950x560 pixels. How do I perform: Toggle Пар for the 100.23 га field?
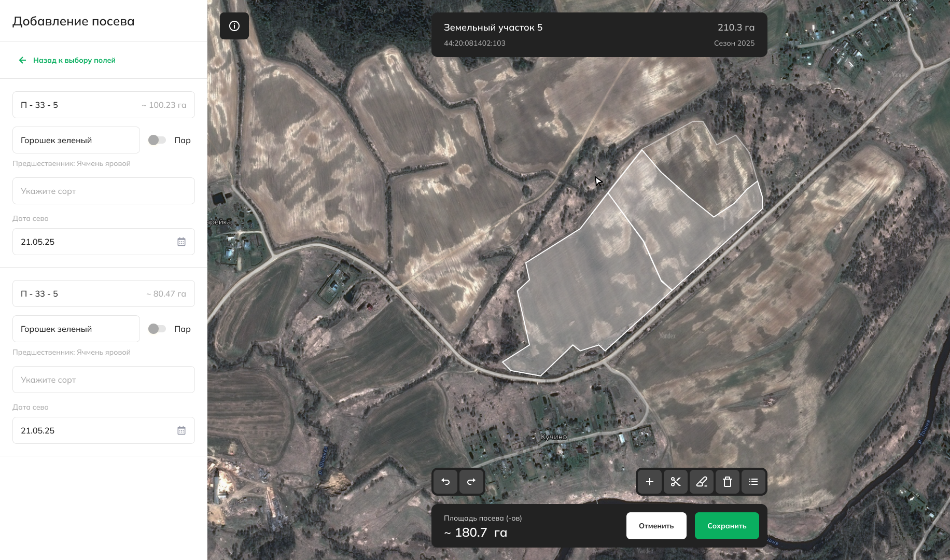coord(157,140)
